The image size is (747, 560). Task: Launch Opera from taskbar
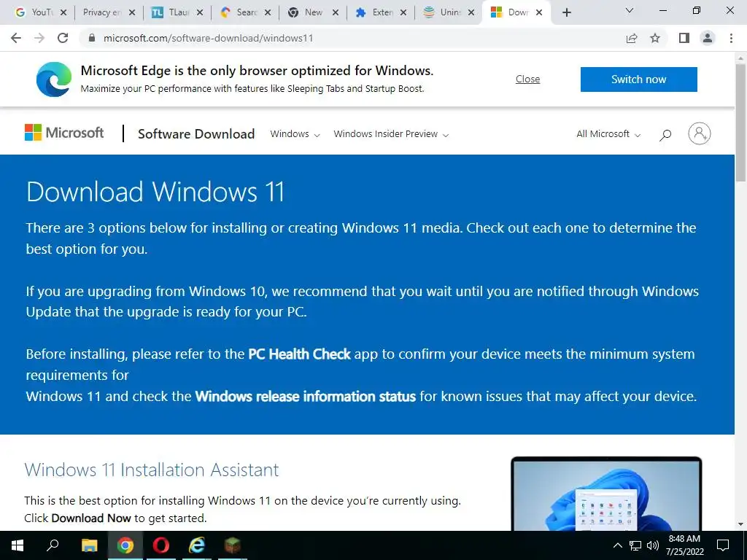161,545
